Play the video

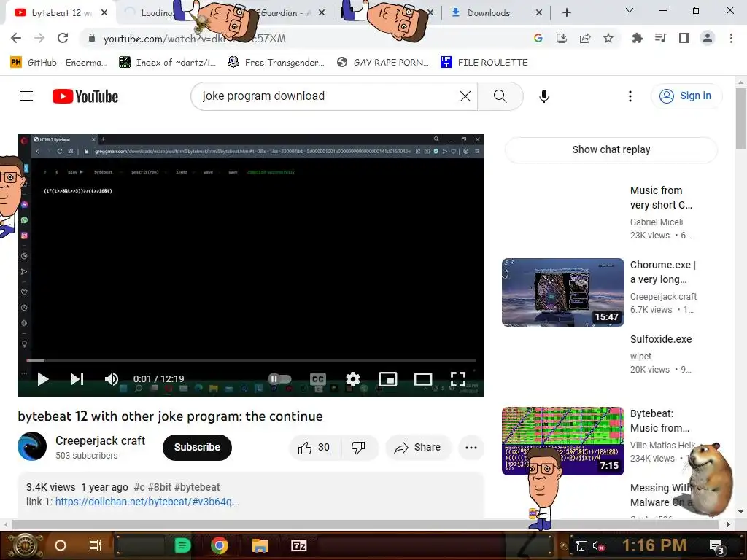point(43,379)
